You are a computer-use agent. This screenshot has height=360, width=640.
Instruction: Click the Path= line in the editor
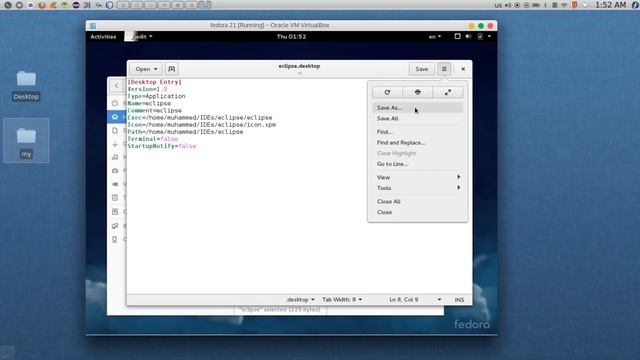click(x=185, y=132)
